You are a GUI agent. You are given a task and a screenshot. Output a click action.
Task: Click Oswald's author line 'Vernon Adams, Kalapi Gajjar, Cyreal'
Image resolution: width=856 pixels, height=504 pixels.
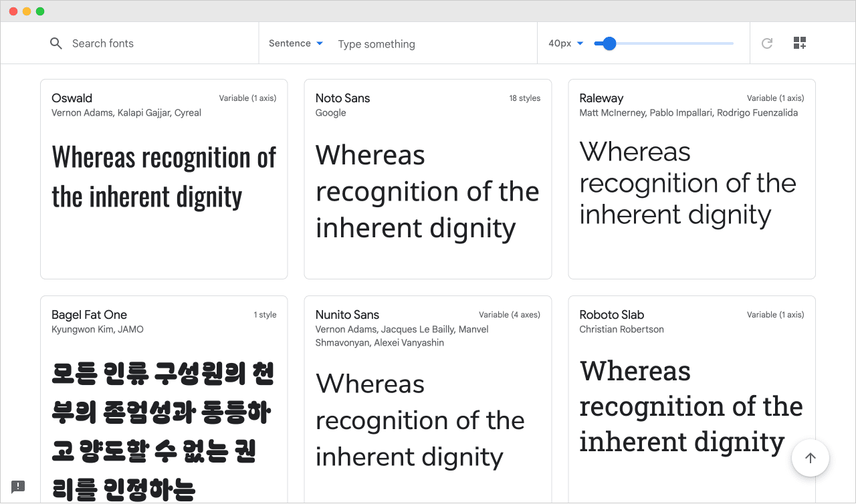126,113
